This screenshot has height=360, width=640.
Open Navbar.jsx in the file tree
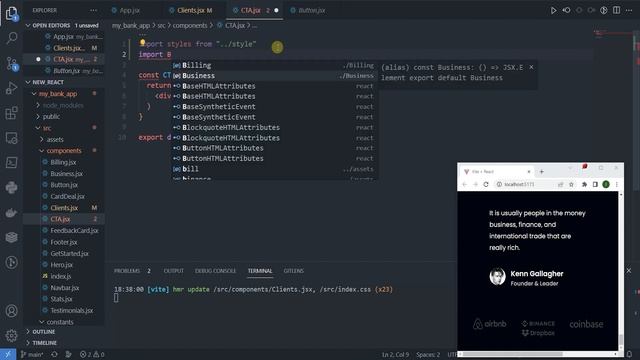pyautogui.click(x=64, y=288)
